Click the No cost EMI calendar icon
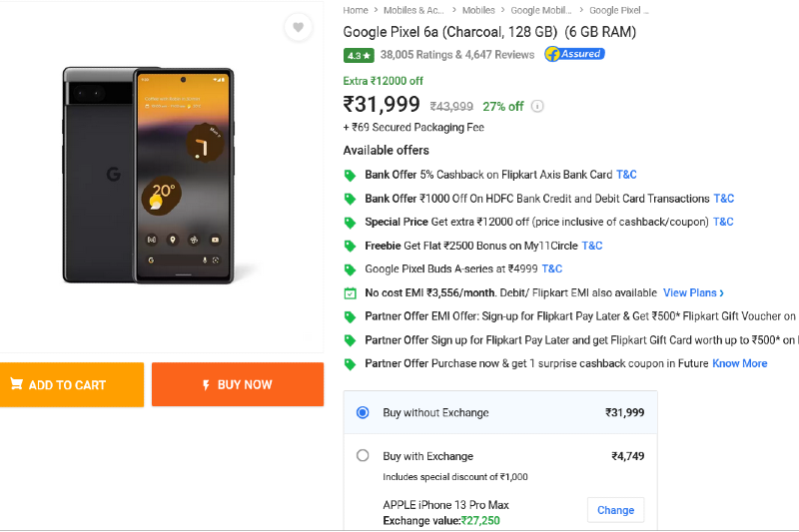 (351, 293)
